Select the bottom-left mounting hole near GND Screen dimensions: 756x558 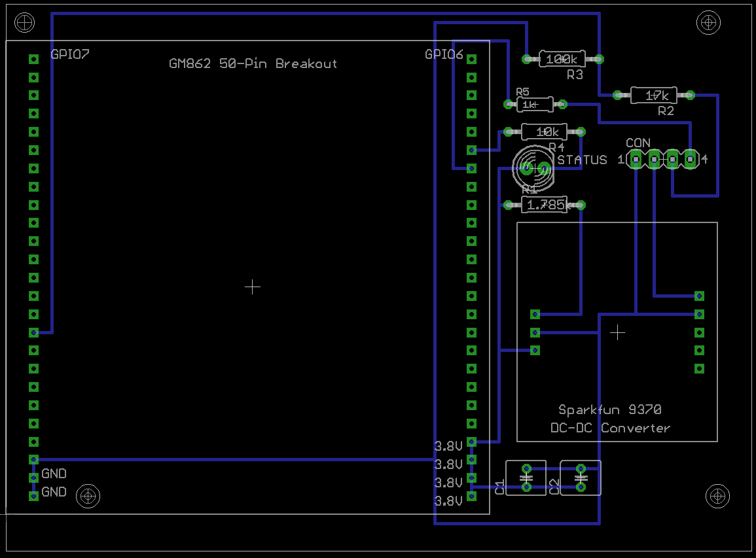tap(88, 496)
